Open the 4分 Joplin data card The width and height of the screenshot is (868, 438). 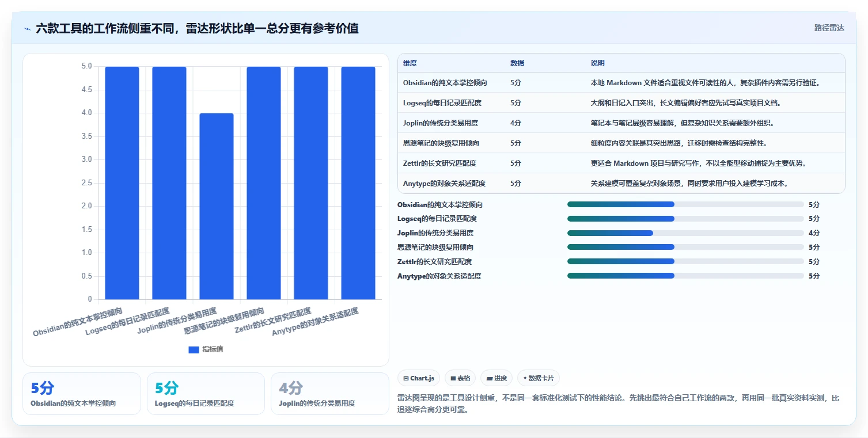[330, 394]
